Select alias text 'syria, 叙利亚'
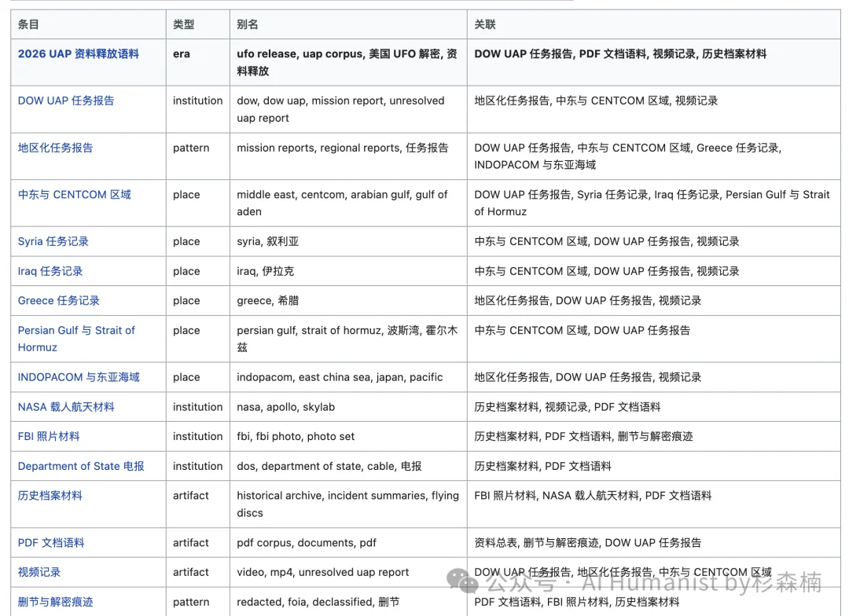Image resolution: width=849 pixels, height=616 pixels. [x=267, y=241]
